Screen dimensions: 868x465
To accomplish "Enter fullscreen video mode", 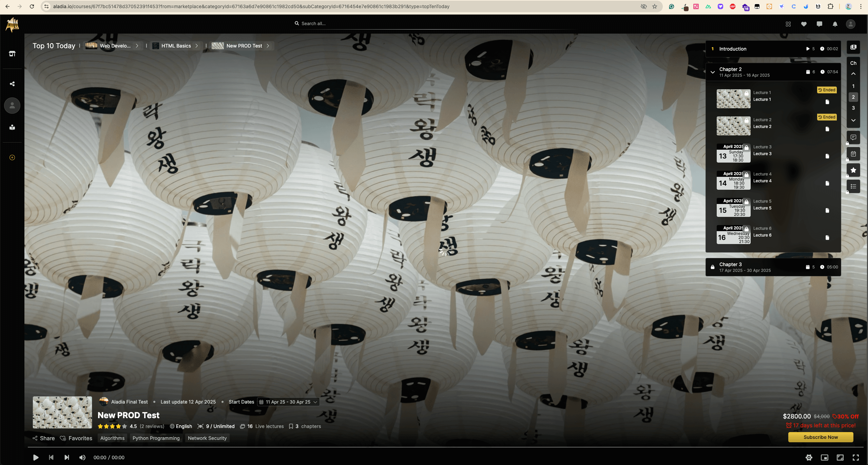I will (x=855, y=458).
